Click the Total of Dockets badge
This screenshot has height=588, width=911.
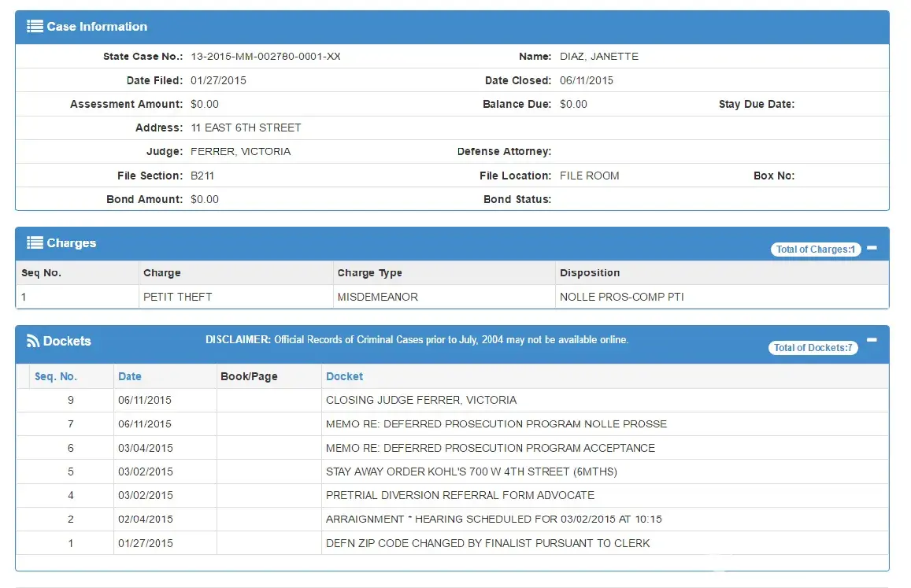[813, 348]
